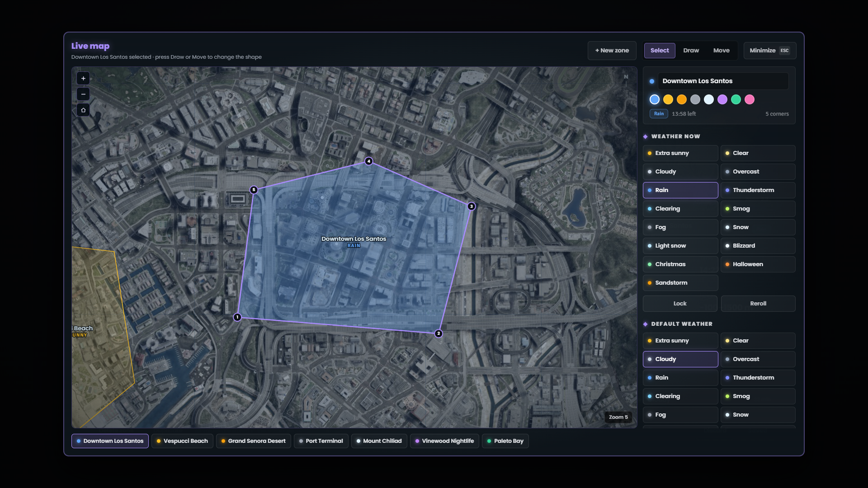Switch to Select mode
Screen dimensions: 868x488
[x=660, y=51]
